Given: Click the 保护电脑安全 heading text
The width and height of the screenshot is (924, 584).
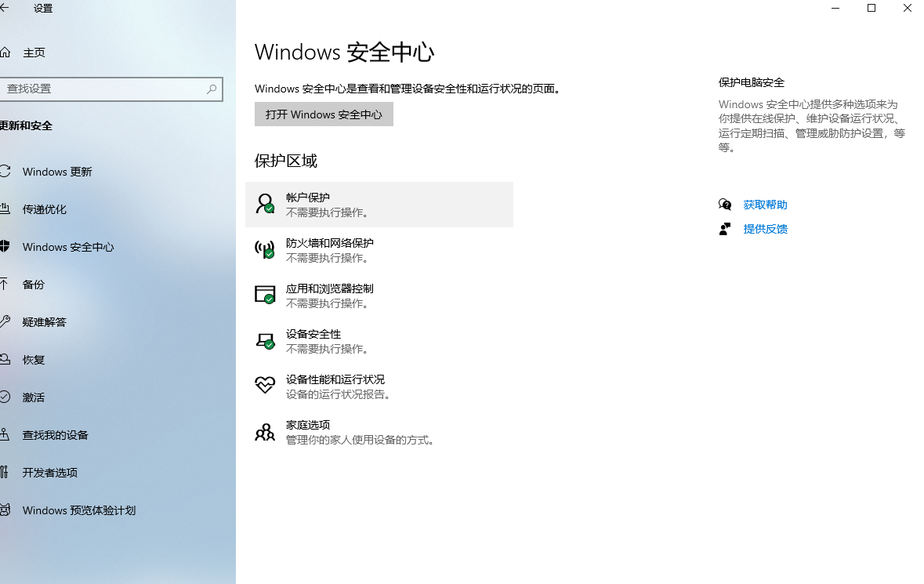Looking at the screenshot, I should point(752,82).
